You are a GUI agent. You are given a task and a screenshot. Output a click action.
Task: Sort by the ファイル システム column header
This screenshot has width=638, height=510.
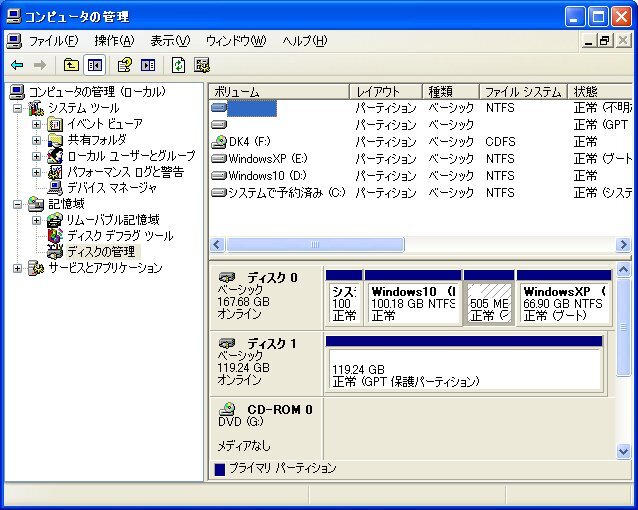tap(523, 91)
